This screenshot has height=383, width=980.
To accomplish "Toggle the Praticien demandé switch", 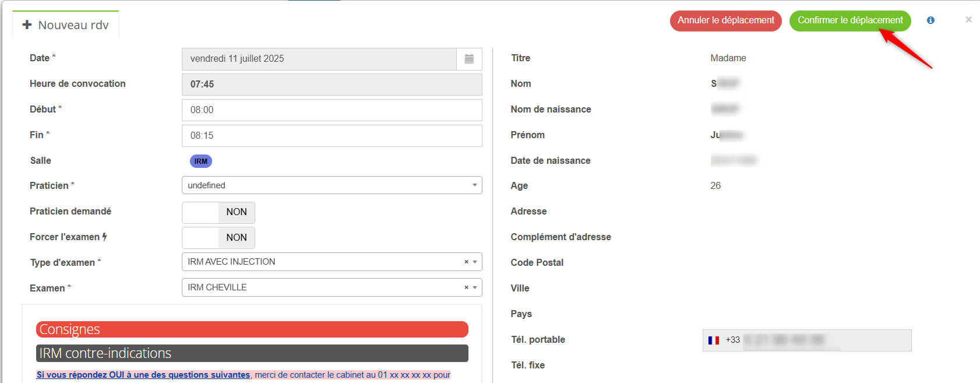I will click(218, 212).
